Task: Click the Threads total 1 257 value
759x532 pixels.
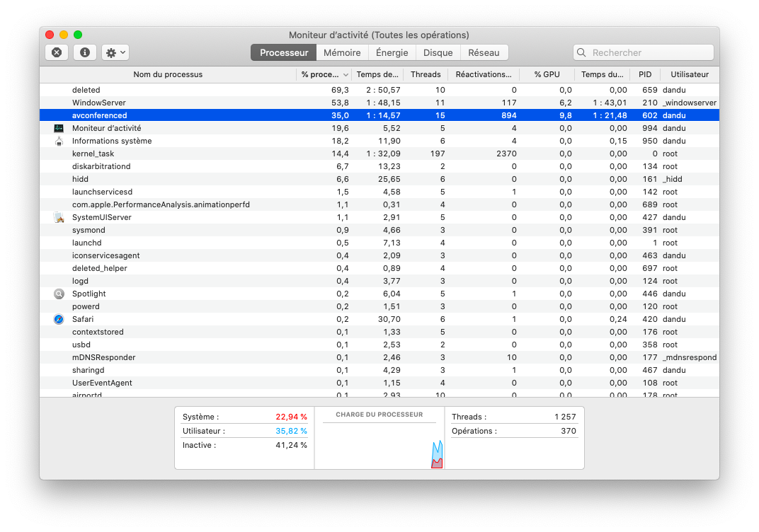Action: tap(566, 417)
